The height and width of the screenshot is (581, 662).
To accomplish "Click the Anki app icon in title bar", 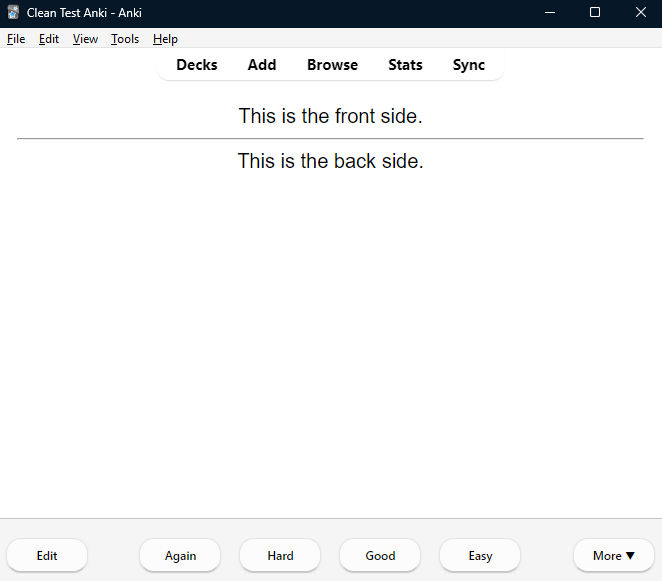I will pos(13,13).
